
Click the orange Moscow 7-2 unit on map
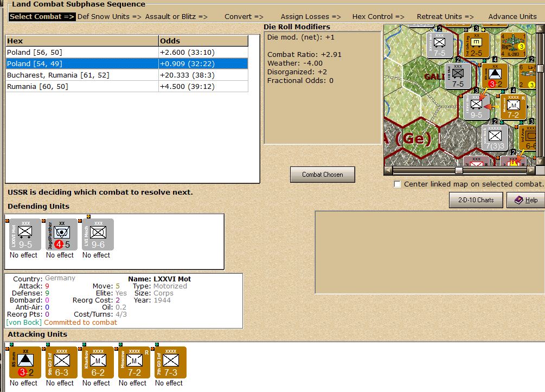point(514,107)
